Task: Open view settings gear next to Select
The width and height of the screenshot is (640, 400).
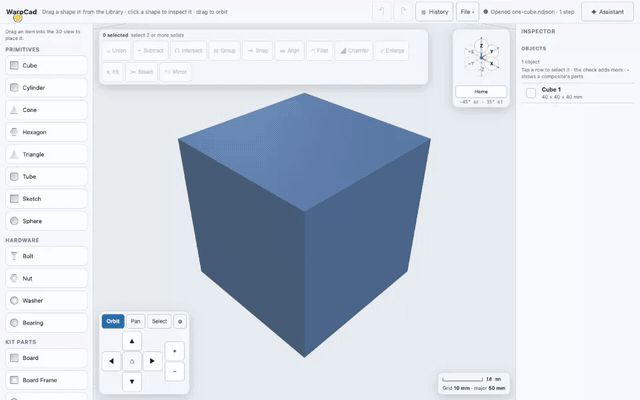Action: (x=180, y=322)
